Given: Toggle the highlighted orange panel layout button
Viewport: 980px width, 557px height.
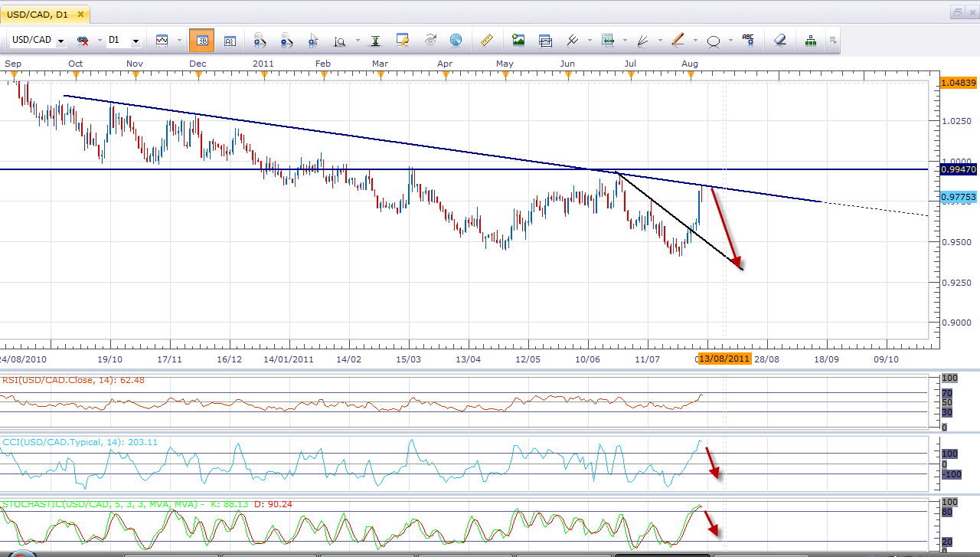Looking at the screenshot, I should click(x=201, y=41).
